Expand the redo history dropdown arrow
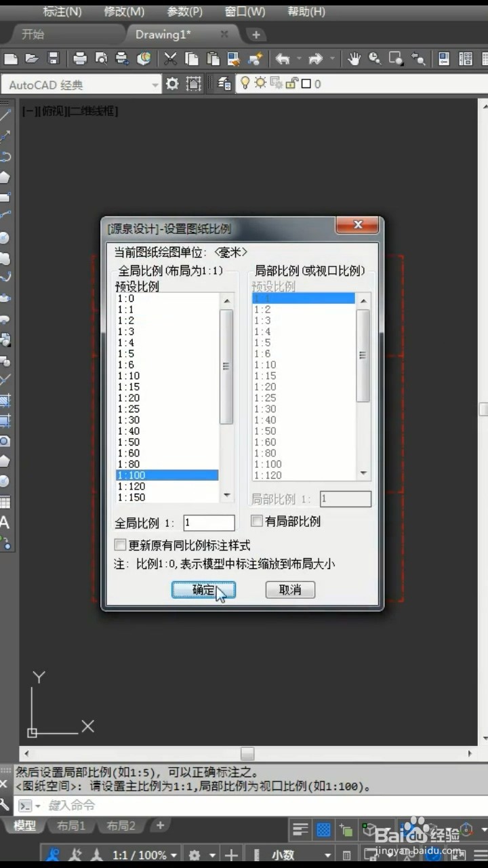Screen dimensions: 488x868 click(x=331, y=59)
